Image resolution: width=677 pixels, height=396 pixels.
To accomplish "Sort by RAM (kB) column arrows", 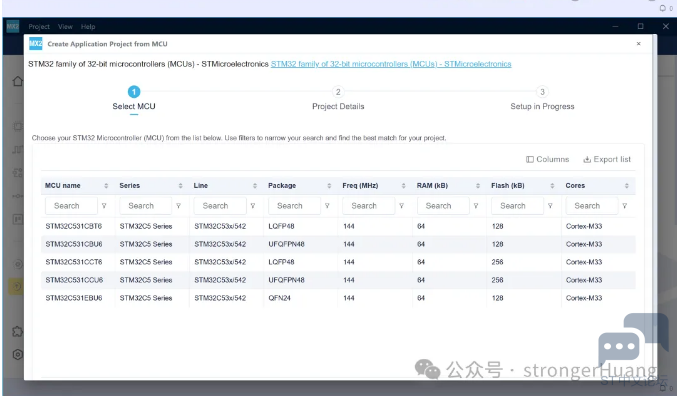I will (x=478, y=186).
